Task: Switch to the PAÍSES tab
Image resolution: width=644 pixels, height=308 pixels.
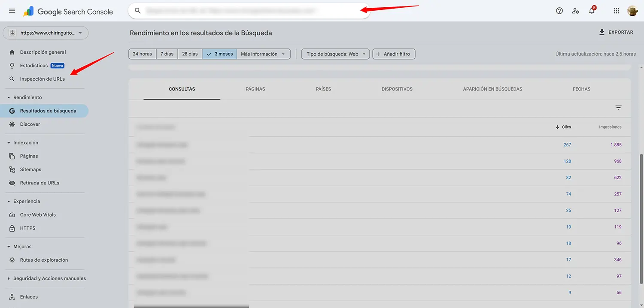Action: tap(323, 89)
